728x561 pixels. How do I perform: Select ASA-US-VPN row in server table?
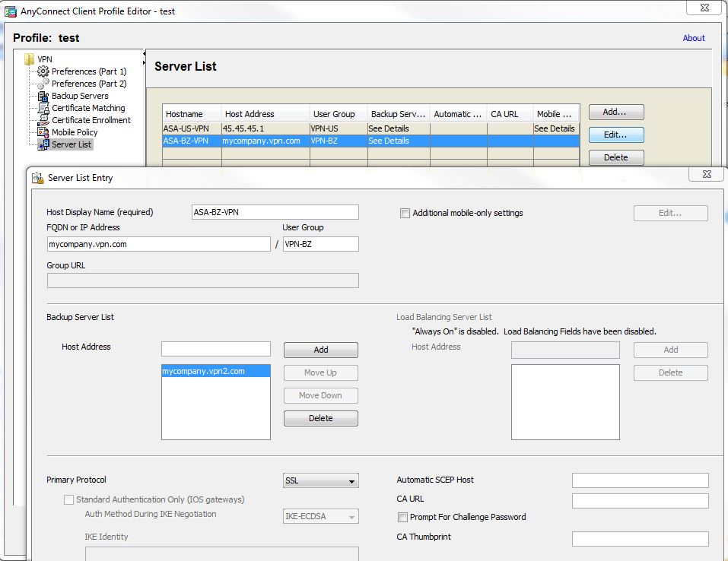(x=371, y=128)
